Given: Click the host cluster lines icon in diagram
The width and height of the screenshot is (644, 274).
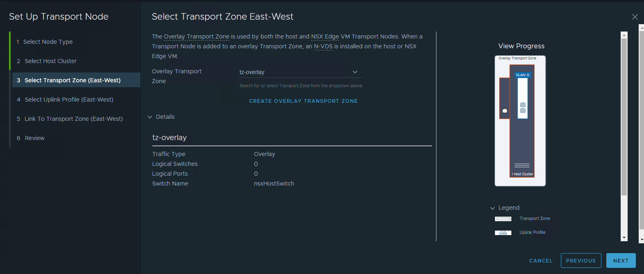Looking at the screenshot, I should click(x=522, y=165).
